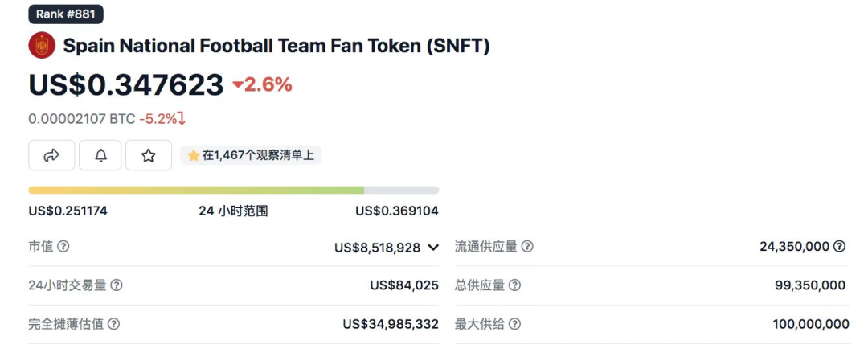Click the bell price alert icon

click(100, 155)
